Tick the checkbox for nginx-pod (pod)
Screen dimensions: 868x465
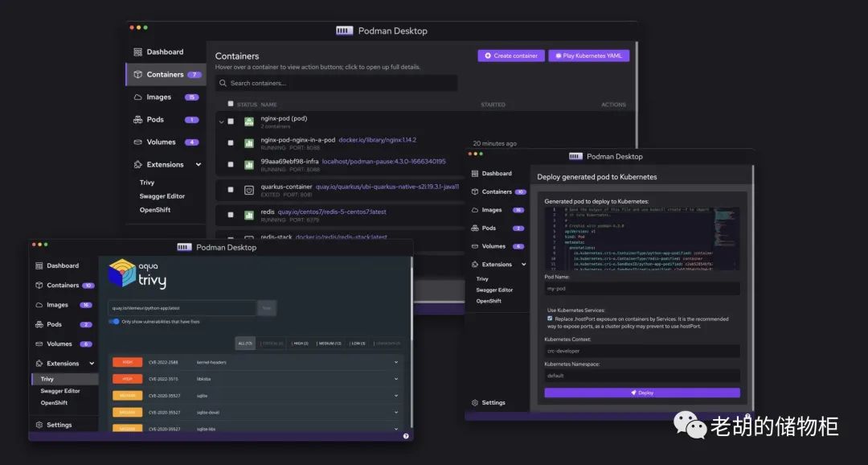[231, 121]
